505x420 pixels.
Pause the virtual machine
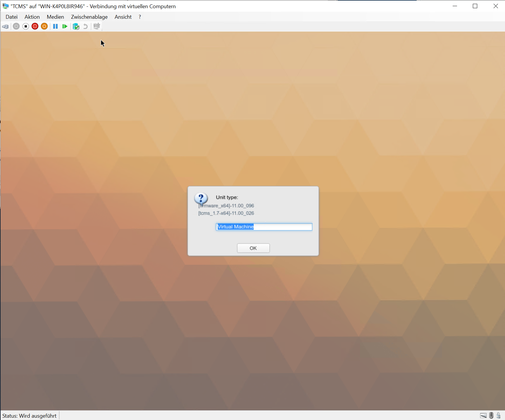[x=55, y=27]
